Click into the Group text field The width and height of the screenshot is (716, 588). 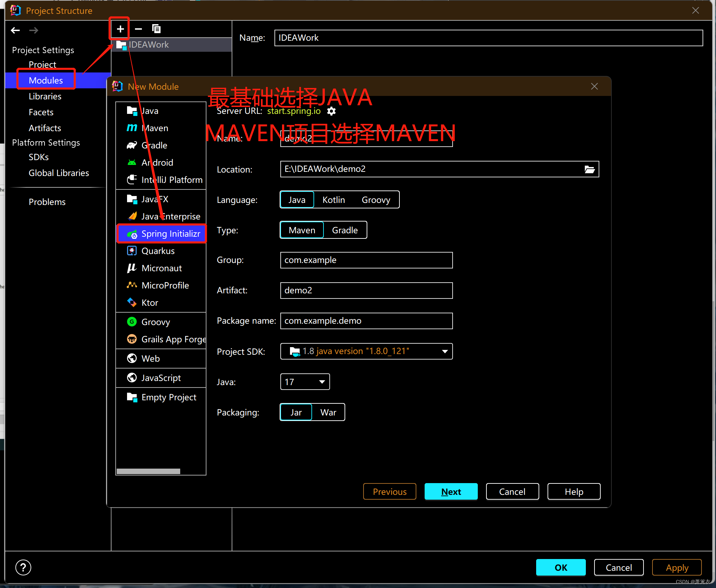coord(366,260)
